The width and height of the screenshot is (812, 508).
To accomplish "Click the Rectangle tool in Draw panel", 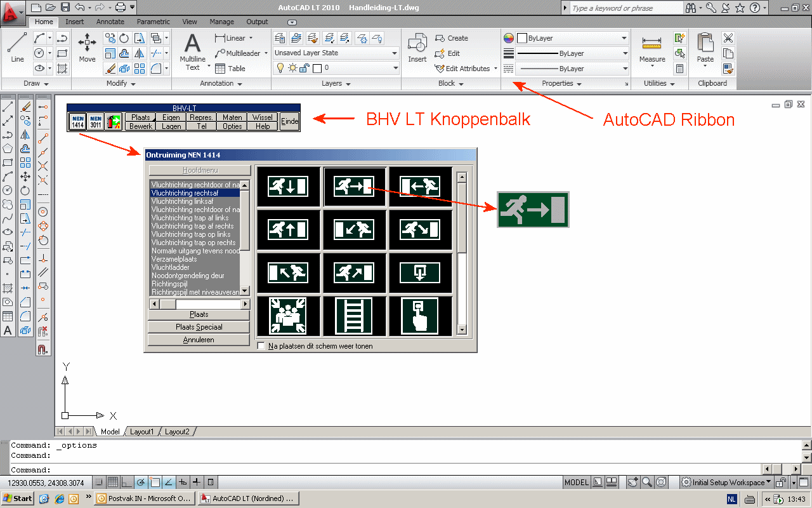I will [x=62, y=53].
